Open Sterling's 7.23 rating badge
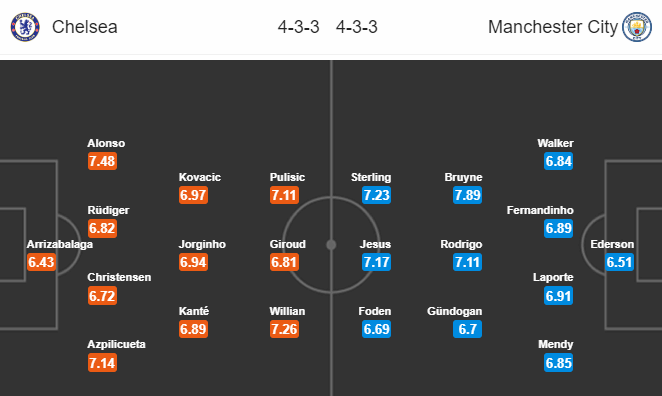 click(x=376, y=195)
